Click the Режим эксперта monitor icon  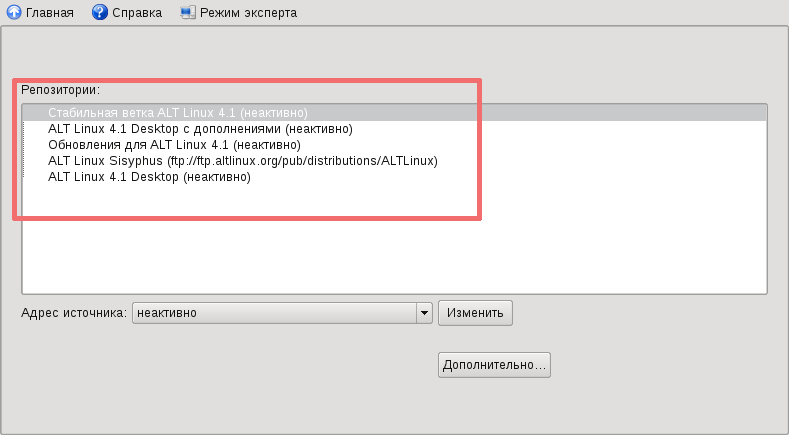188,13
